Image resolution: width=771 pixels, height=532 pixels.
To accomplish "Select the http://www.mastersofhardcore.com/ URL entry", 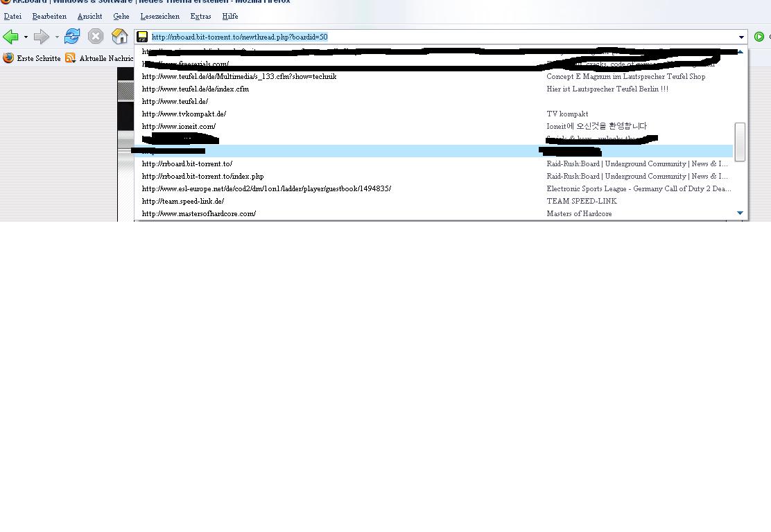I will 434,213.
